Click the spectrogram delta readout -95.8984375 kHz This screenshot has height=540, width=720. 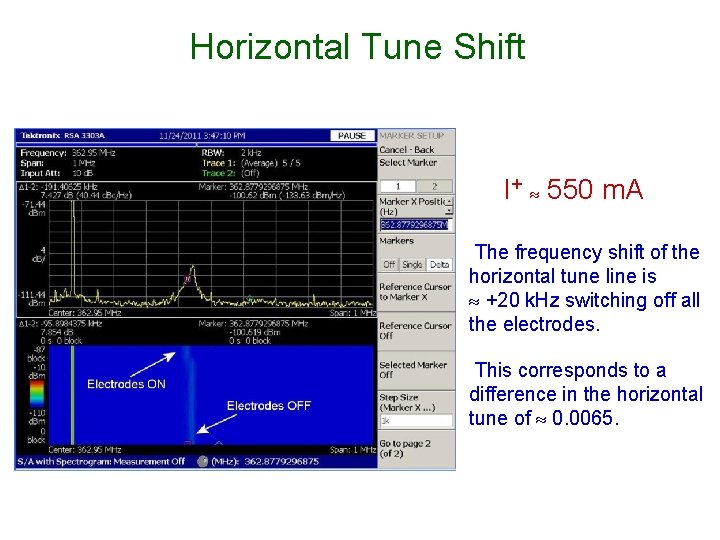coord(60,324)
